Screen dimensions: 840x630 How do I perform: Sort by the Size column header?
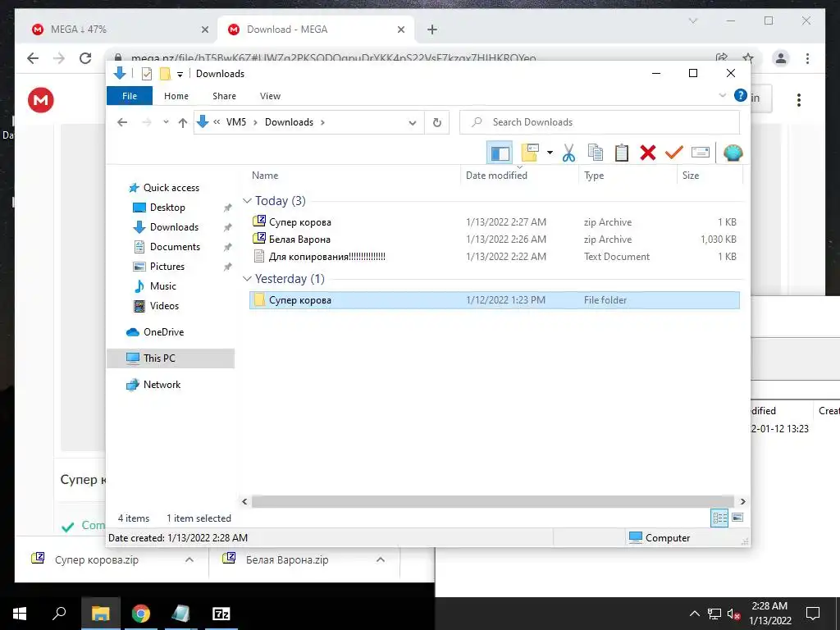pos(691,176)
